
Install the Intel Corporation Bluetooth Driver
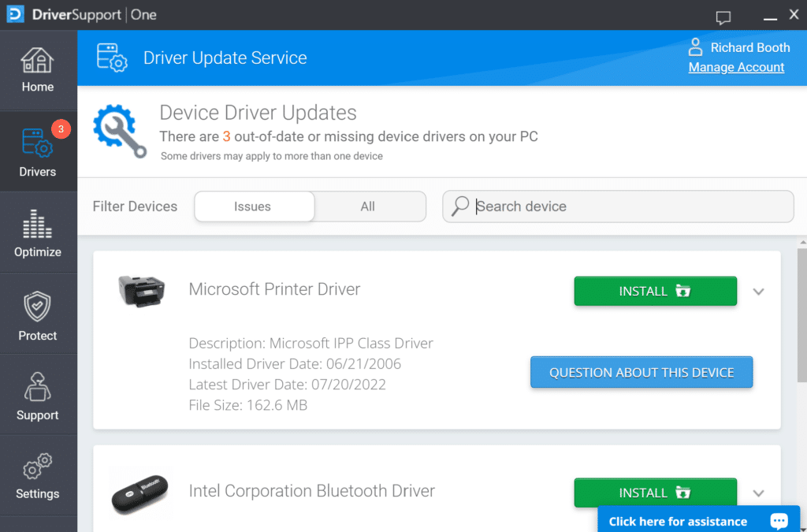[655, 493]
